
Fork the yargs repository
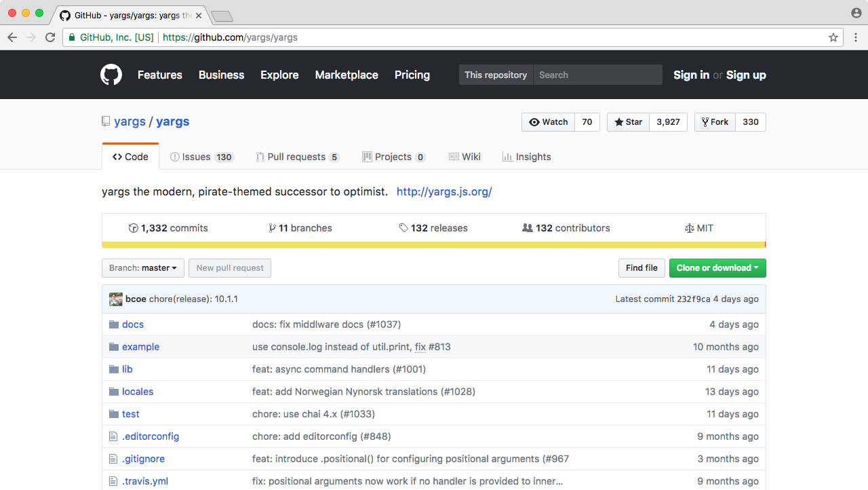(715, 122)
